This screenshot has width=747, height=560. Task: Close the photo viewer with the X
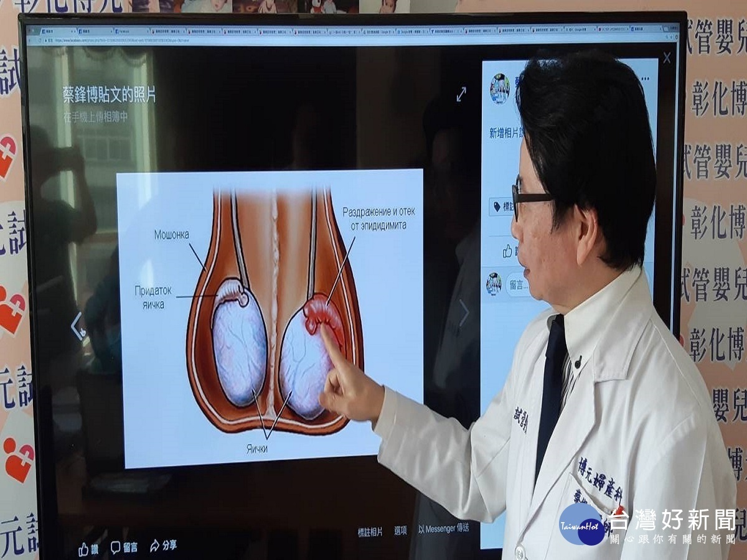click(667, 58)
